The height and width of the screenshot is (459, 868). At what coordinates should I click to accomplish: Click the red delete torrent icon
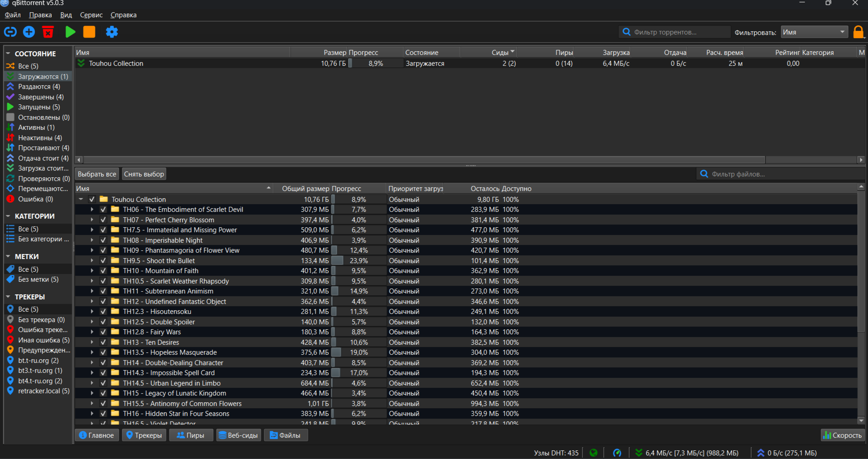(48, 32)
